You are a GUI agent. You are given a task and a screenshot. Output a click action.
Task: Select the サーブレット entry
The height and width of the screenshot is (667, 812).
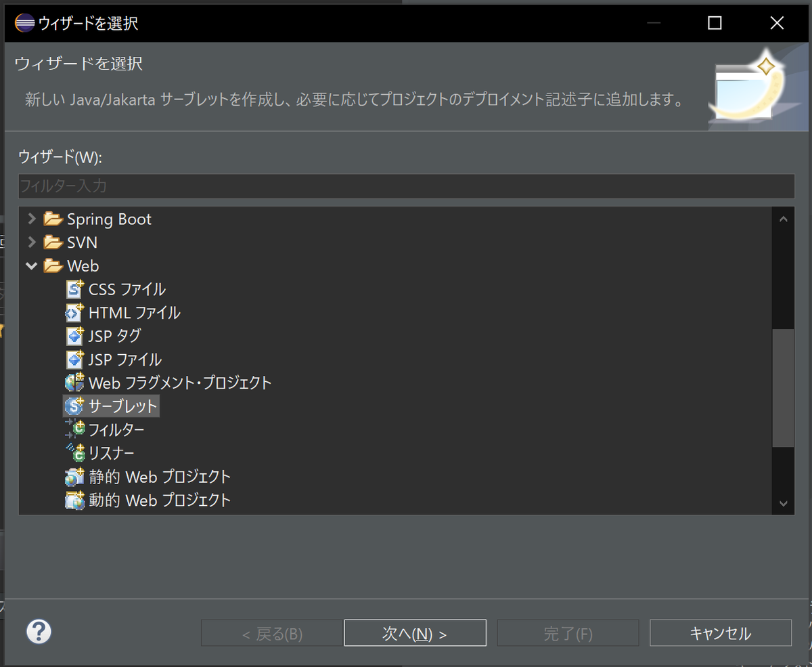pyautogui.click(x=123, y=406)
